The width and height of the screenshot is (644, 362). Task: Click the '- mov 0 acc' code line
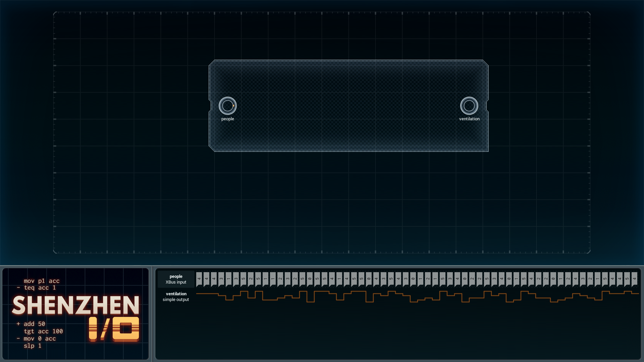36,339
